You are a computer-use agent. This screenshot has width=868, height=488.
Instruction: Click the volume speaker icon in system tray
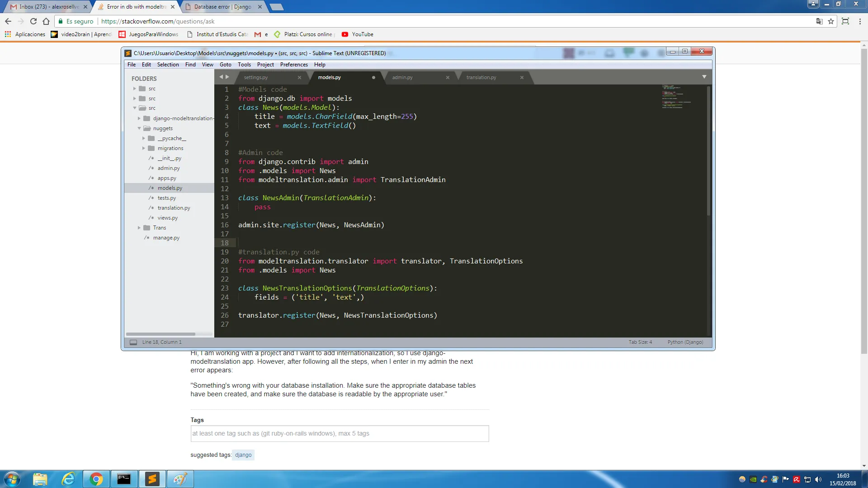pos(818,479)
